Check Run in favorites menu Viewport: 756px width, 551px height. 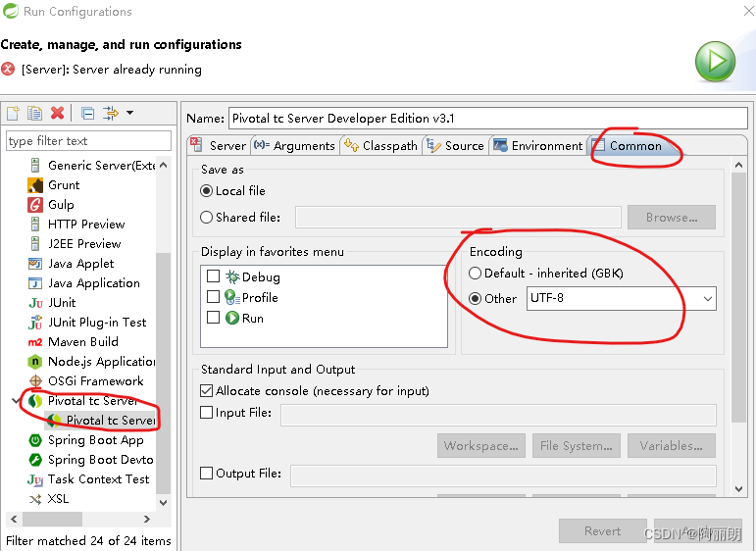pos(213,318)
